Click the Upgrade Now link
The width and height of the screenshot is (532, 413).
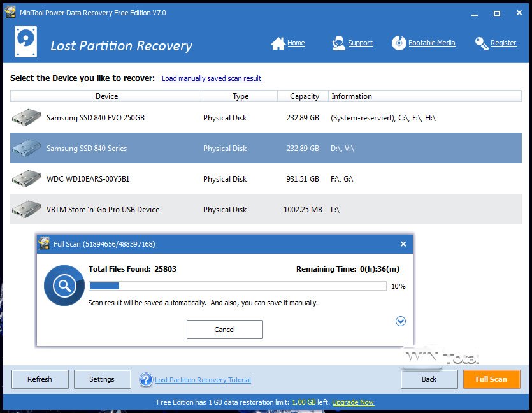[x=353, y=402]
